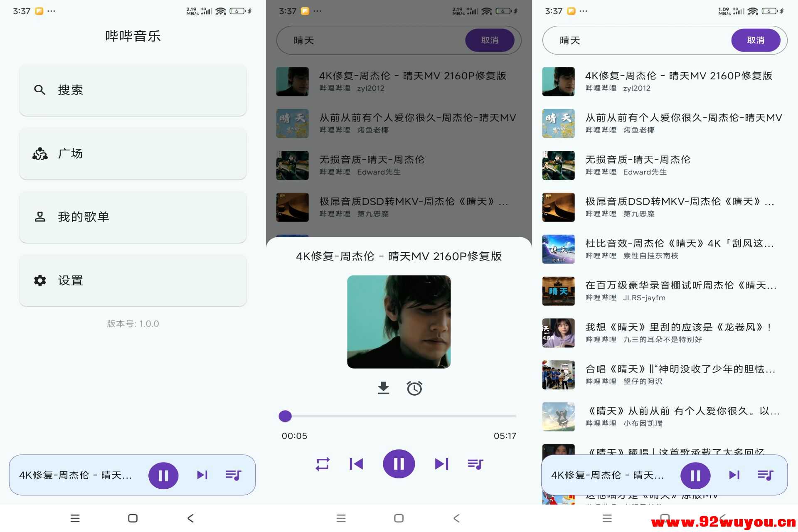This screenshot has height=532, width=798.
Task: Select the 搜索 menu entry
Action: point(71,90)
